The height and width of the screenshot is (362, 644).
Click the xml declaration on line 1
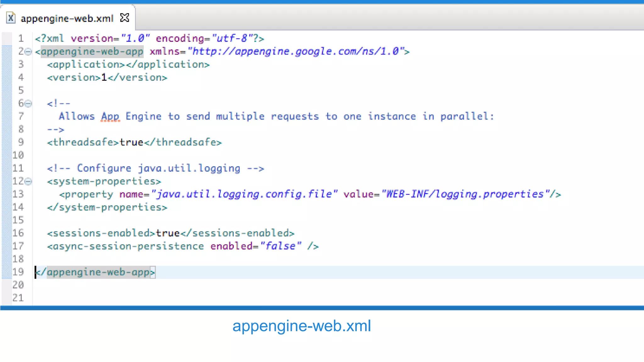tap(149, 39)
